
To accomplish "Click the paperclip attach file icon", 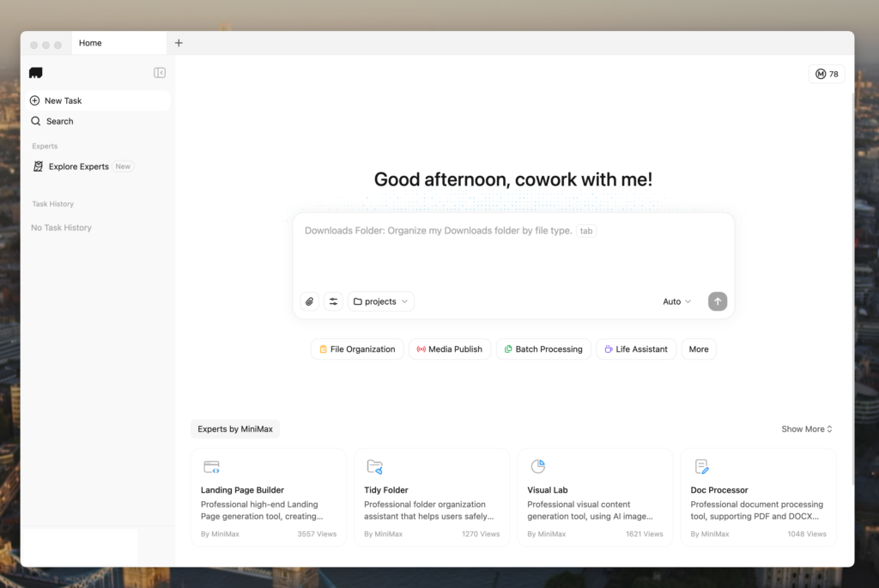I will (310, 301).
